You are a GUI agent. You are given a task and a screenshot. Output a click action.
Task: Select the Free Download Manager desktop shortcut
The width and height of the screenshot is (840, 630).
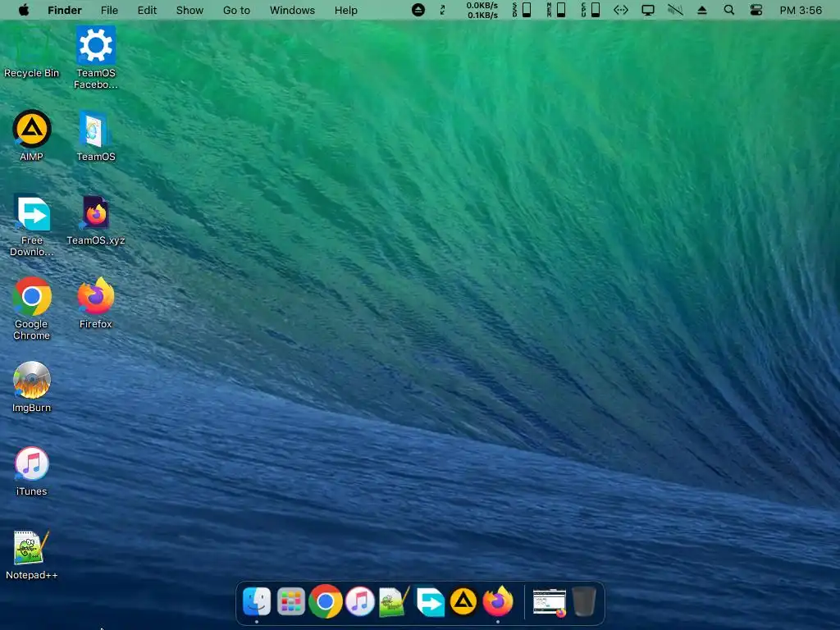(32, 225)
